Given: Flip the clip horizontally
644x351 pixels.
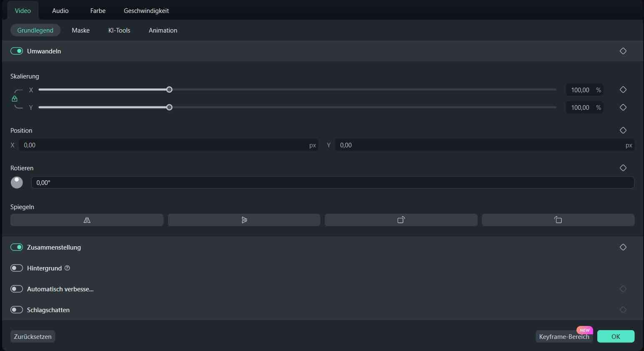Looking at the screenshot, I should [87, 220].
